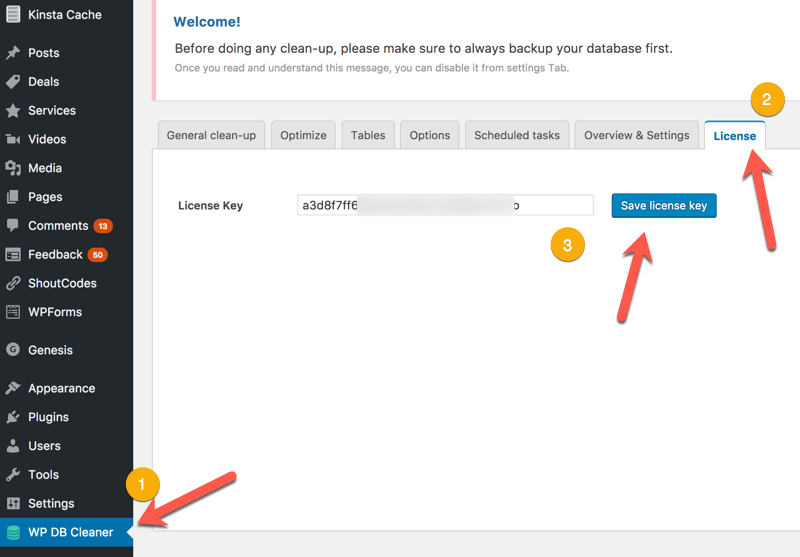Click the Feedback form icon

pos(13,255)
